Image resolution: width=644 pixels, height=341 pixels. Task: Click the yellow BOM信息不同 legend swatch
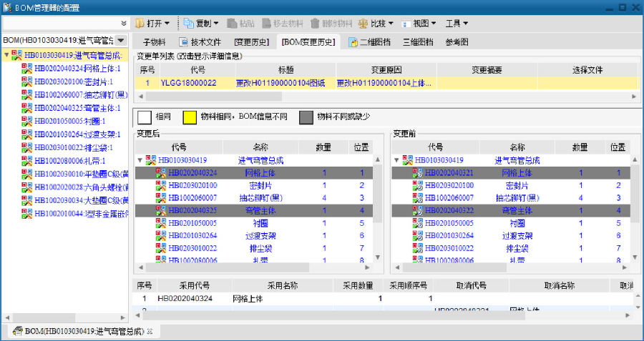click(x=190, y=117)
